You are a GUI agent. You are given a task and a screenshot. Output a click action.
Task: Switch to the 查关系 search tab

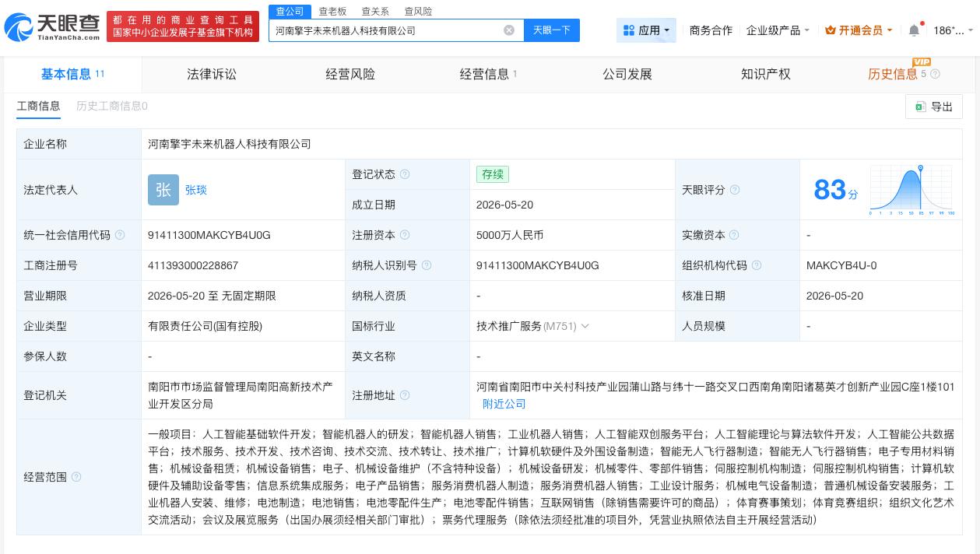[375, 11]
